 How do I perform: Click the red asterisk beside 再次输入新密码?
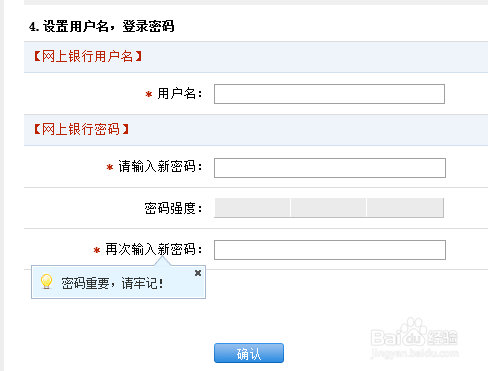pos(97,250)
